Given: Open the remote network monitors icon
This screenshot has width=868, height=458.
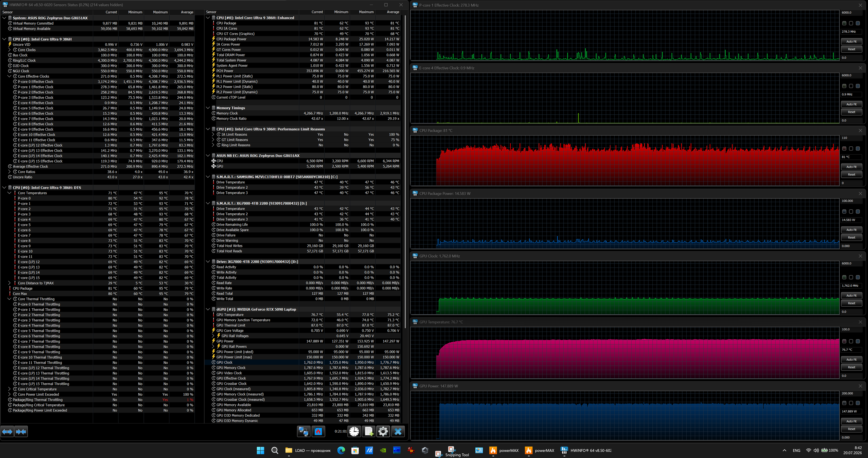Looking at the screenshot, I should [x=304, y=431].
